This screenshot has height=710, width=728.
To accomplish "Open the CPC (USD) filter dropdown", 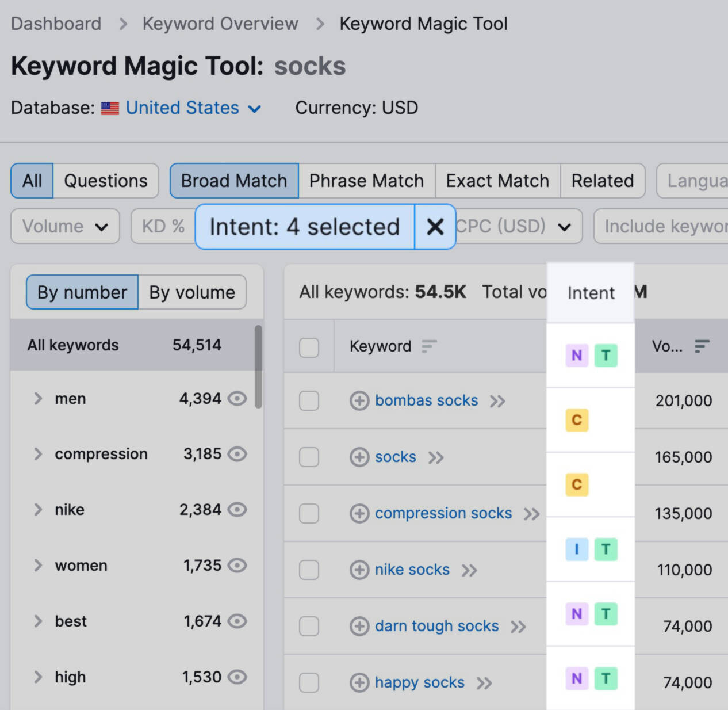I will pyautogui.click(x=518, y=226).
